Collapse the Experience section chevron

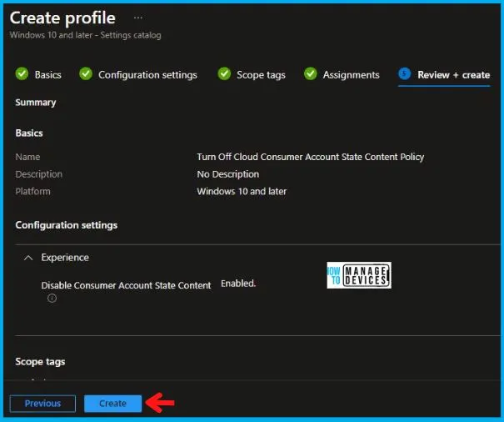28,258
